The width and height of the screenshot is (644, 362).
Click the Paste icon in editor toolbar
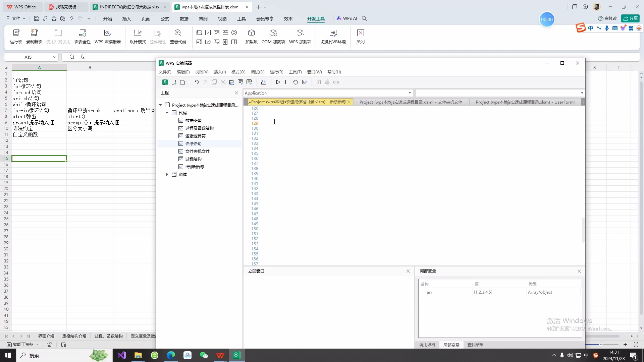[231, 82]
